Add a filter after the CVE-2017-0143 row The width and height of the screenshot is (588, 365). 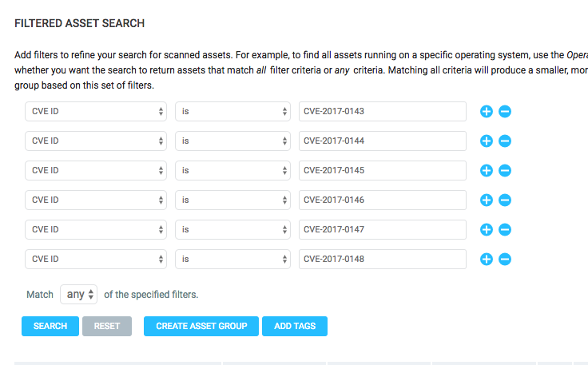click(486, 112)
